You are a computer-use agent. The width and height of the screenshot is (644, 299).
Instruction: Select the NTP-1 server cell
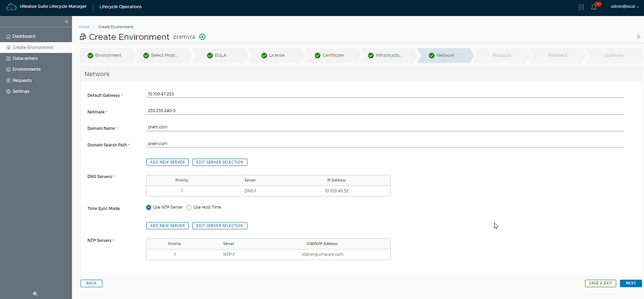[229, 255]
